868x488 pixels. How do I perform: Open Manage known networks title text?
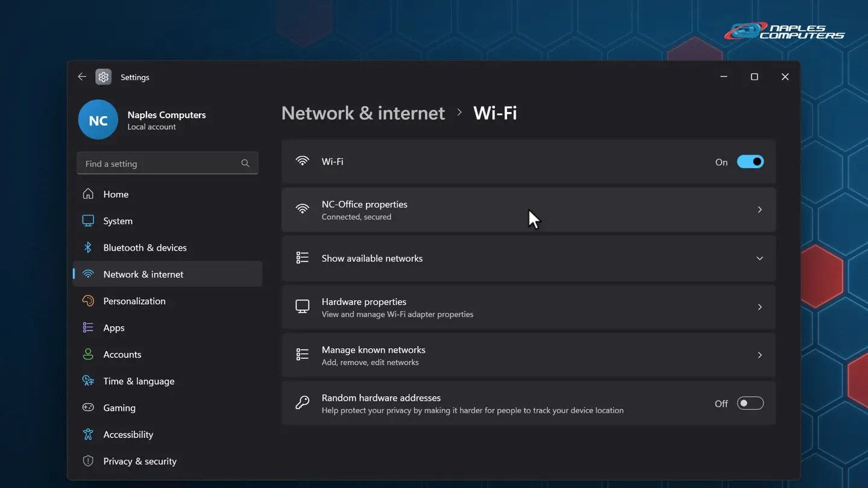[x=373, y=349]
